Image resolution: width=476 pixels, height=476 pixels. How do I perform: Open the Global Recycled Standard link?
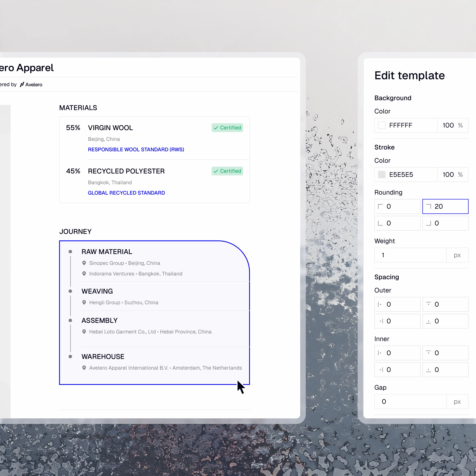pyautogui.click(x=126, y=193)
